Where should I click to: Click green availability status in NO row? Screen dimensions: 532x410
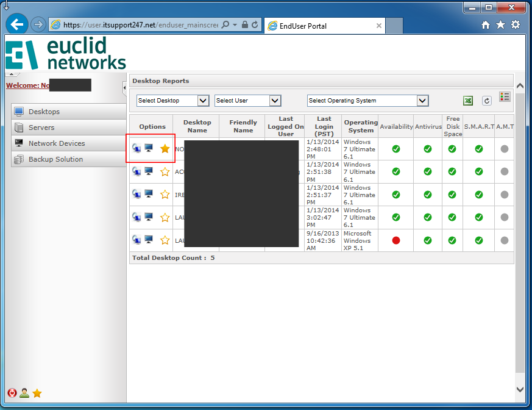pos(396,149)
